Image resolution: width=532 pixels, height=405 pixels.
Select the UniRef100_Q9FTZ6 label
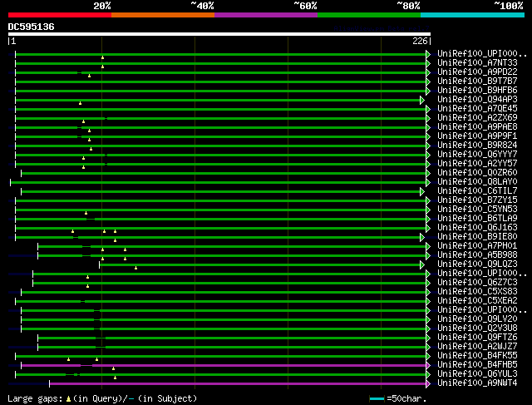477,338
